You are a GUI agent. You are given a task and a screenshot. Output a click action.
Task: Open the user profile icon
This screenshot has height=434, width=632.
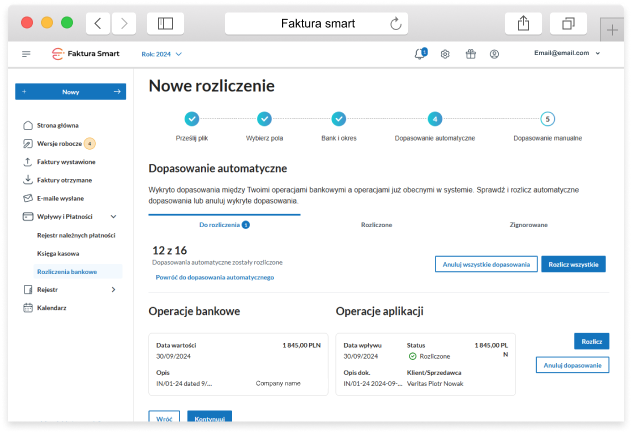(494, 54)
